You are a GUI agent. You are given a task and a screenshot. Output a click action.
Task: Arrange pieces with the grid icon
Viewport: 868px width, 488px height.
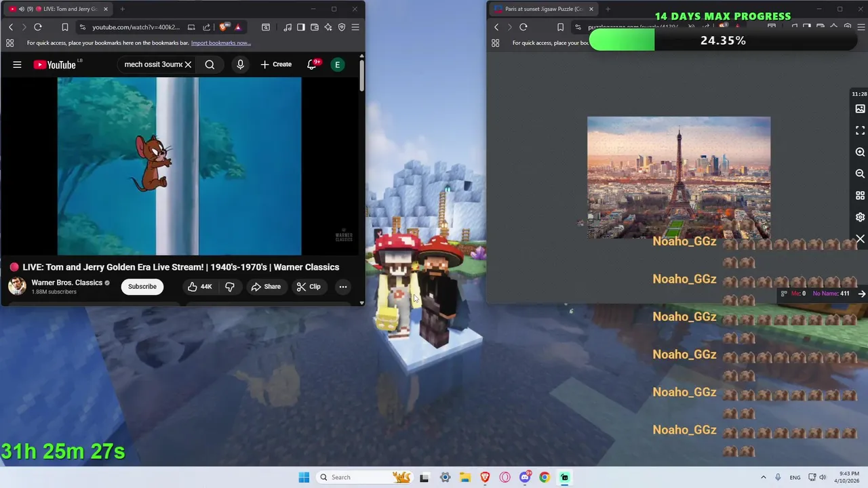(860, 195)
